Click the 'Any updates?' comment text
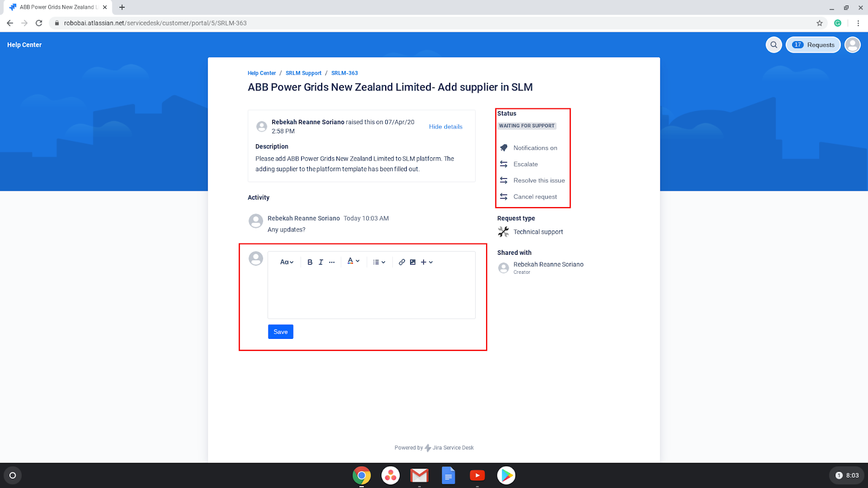868x488 pixels. (286, 230)
